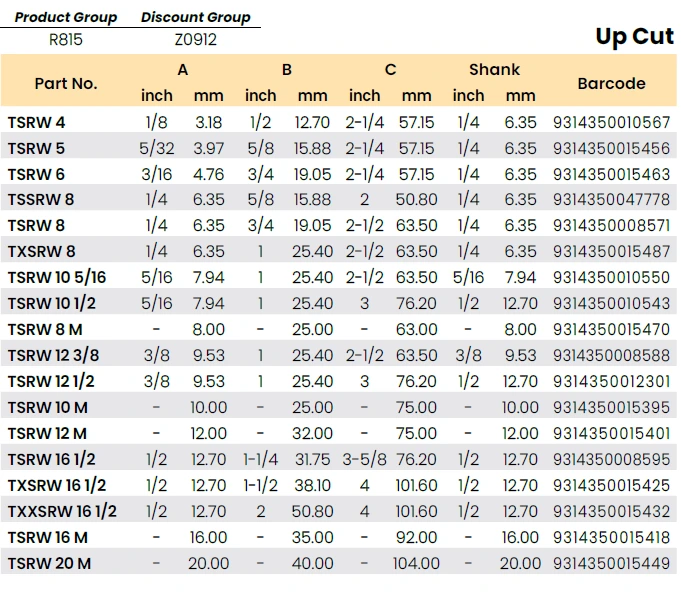The image size is (694, 594).
Task: Click barcode 9314350047778
Action: point(611,200)
